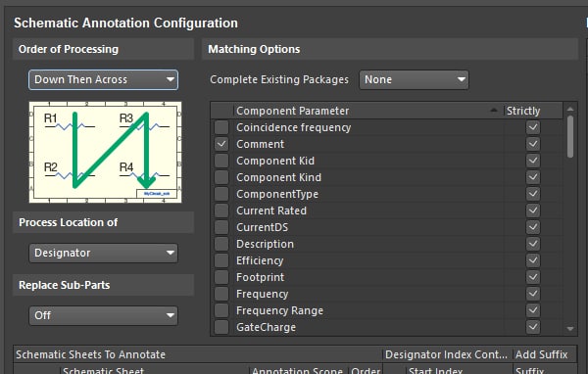Open the Replace Sub-Parts Off dropdown

click(x=103, y=315)
